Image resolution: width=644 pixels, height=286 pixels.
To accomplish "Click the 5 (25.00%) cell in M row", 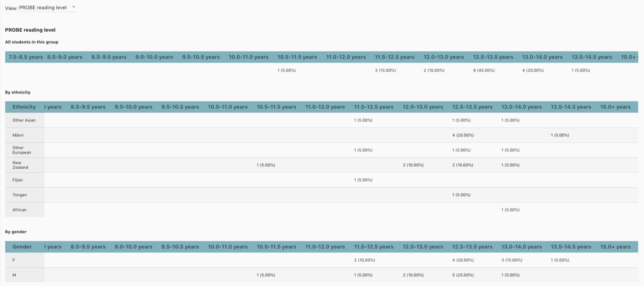I will pos(463,275).
